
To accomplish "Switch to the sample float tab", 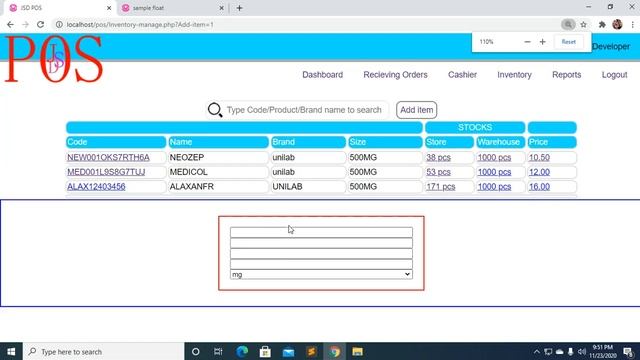I will pyautogui.click(x=172, y=8).
